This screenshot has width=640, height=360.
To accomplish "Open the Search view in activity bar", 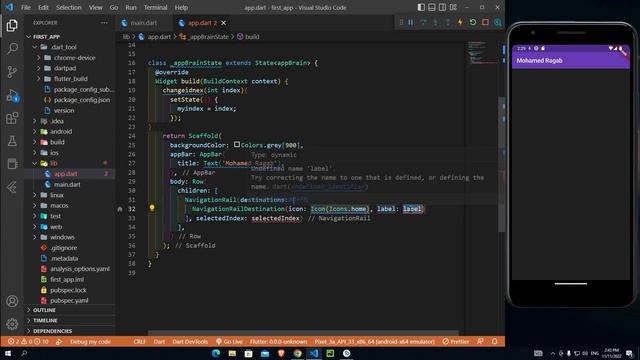I will click(12, 49).
